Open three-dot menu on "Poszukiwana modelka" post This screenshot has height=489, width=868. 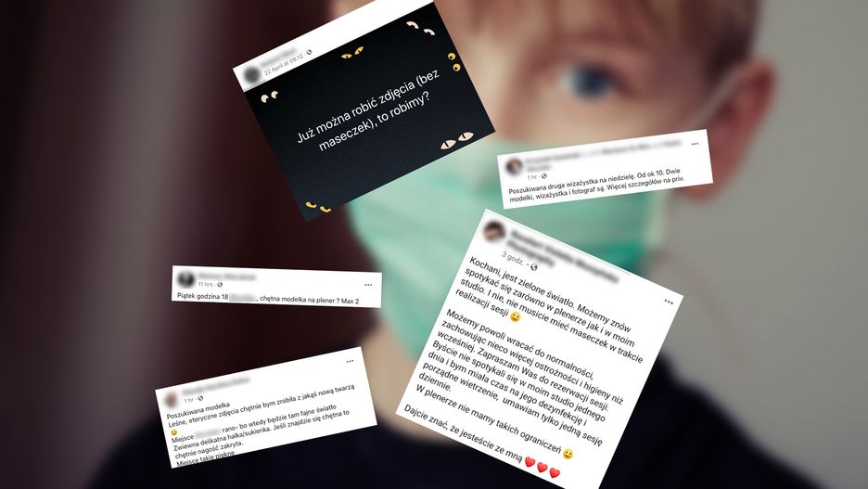click(x=350, y=361)
